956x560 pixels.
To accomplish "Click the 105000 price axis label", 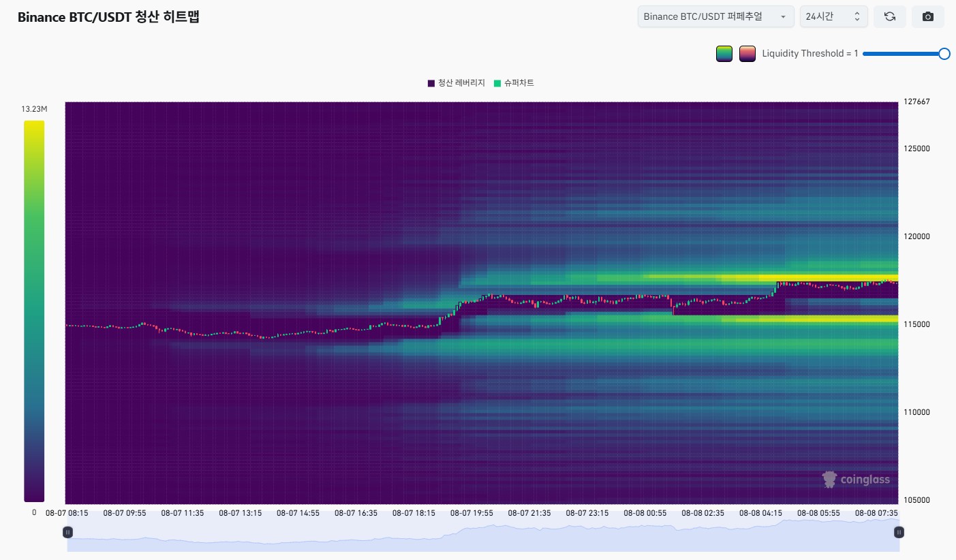I will (x=915, y=500).
